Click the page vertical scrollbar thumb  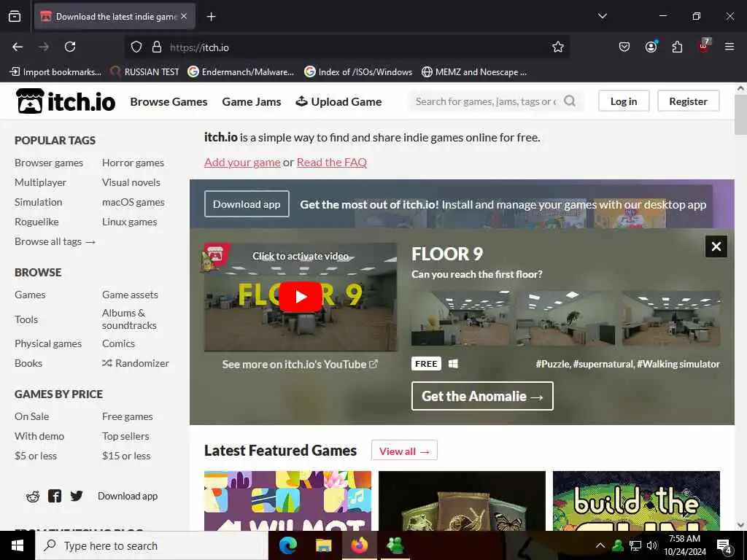pyautogui.click(x=740, y=114)
